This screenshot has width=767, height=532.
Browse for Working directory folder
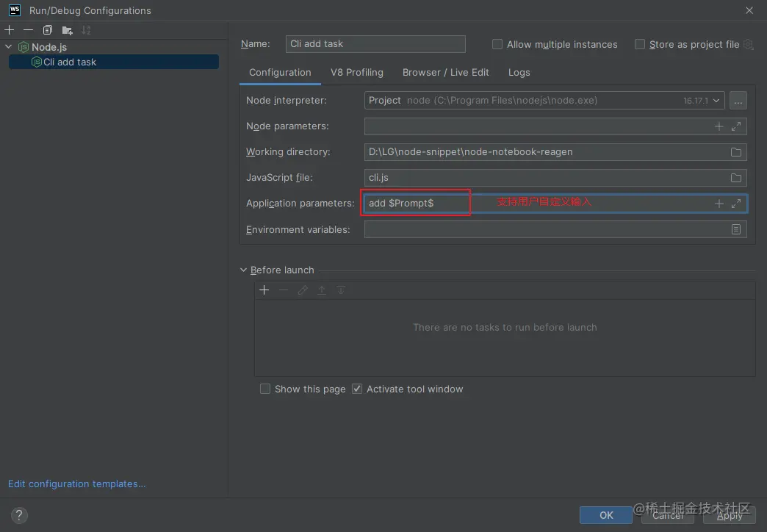(x=735, y=152)
